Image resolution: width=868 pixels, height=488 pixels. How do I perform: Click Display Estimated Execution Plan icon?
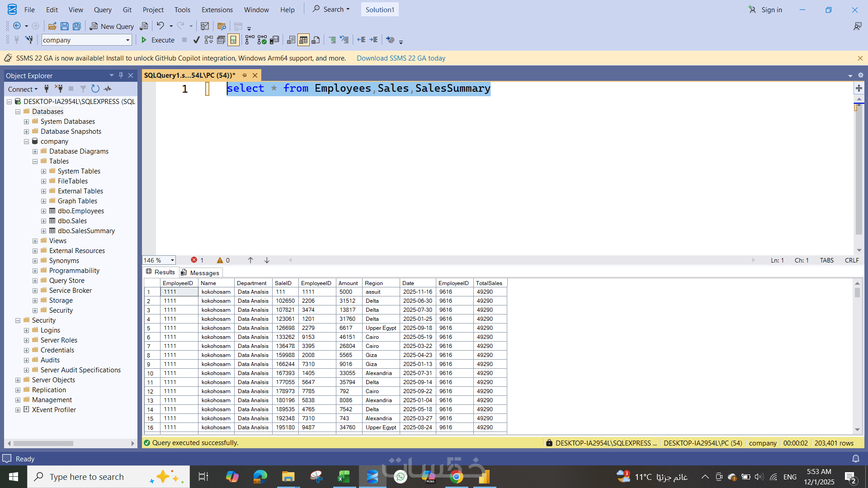coord(208,40)
